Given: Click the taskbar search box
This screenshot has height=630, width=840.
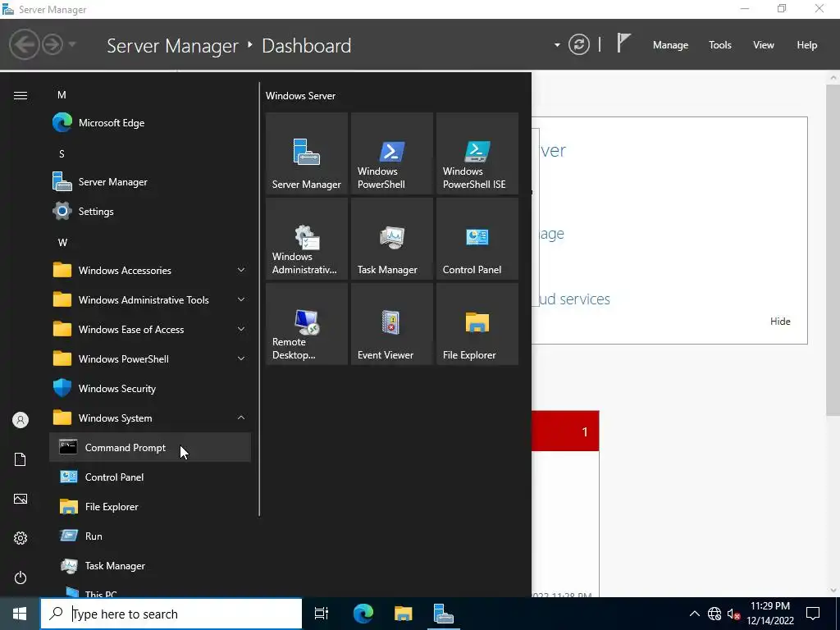Looking at the screenshot, I should [x=171, y=614].
